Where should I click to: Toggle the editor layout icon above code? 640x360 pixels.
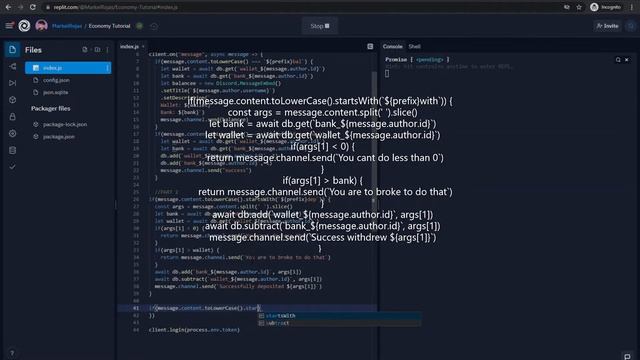coord(370,47)
